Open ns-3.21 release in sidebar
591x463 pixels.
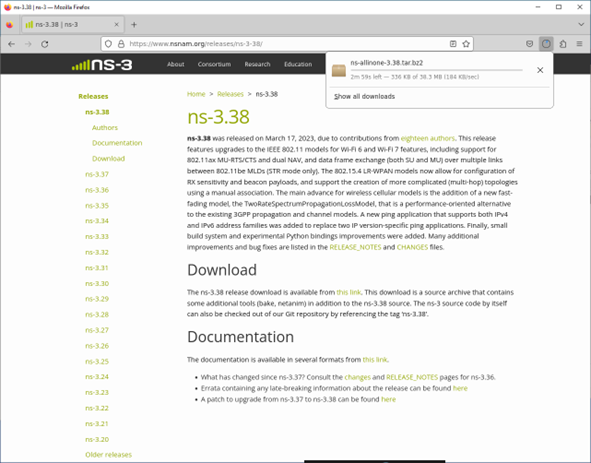tap(97, 424)
